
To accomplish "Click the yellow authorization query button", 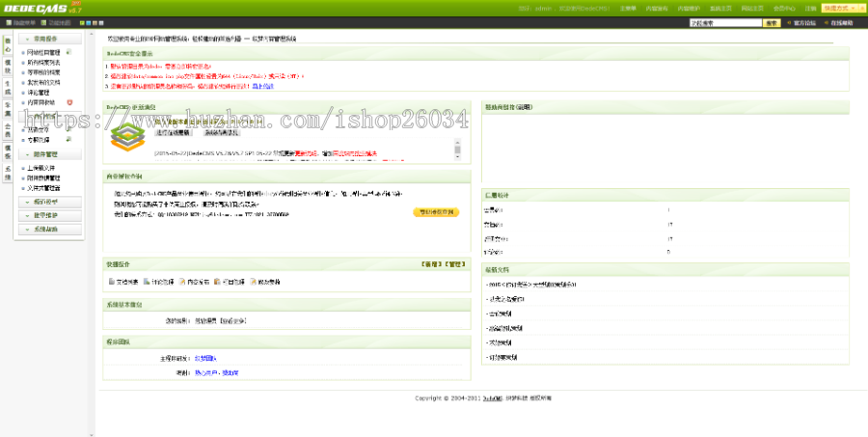I will [x=436, y=212].
